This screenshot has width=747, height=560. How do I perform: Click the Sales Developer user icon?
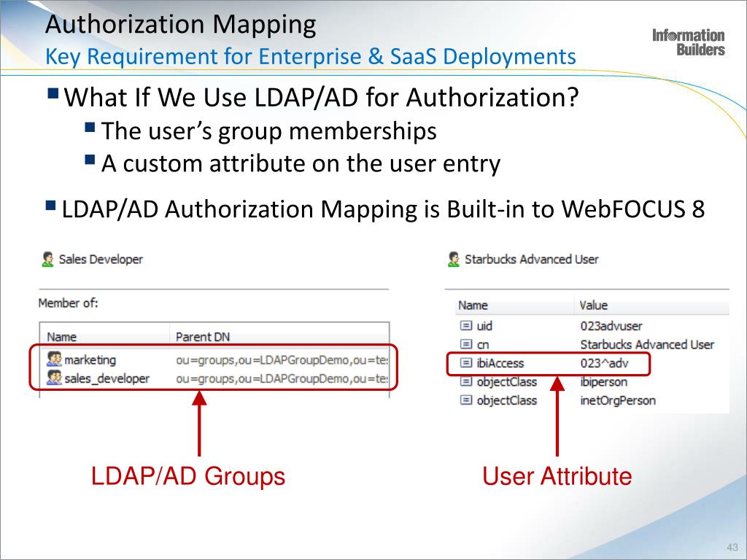[47, 260]
